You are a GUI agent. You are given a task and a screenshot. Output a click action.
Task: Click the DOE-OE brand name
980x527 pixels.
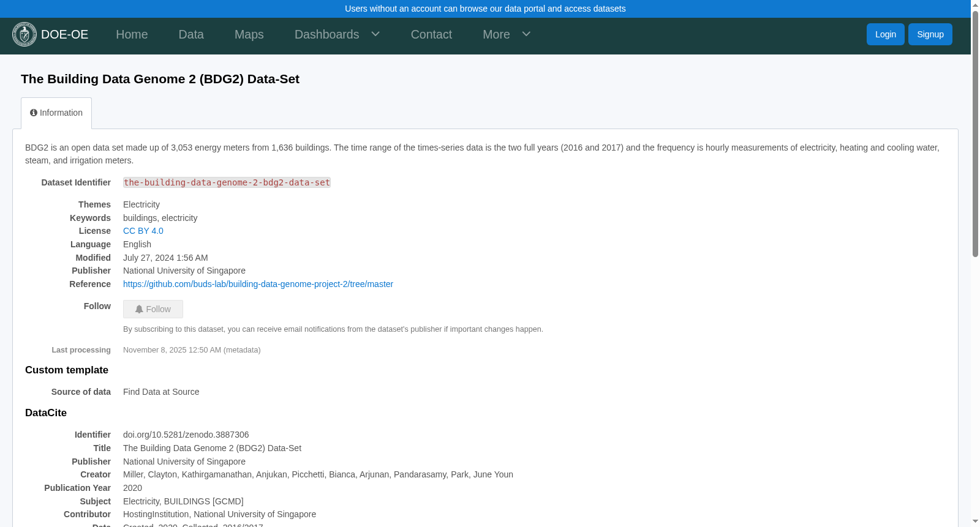click(65, 34)
